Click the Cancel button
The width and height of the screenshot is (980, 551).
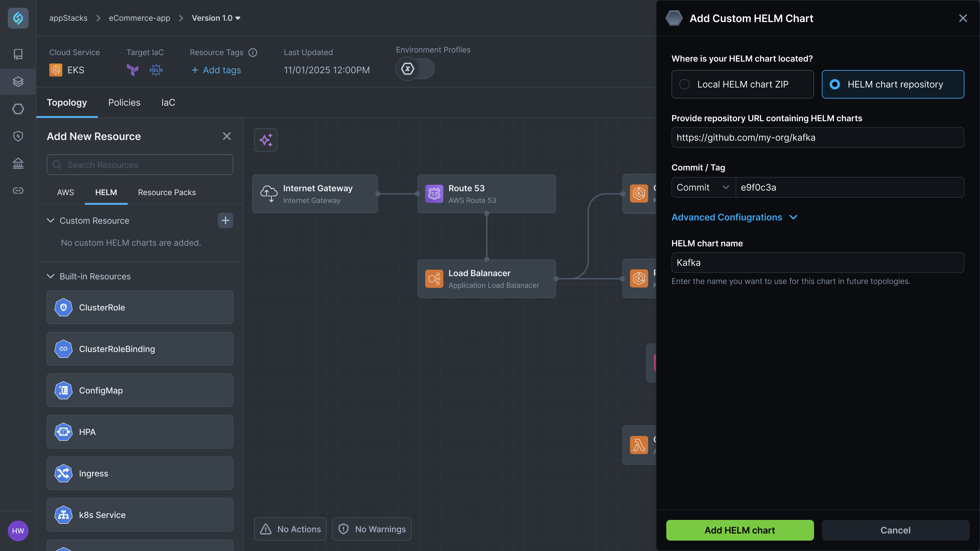click(x=895, y=530)
